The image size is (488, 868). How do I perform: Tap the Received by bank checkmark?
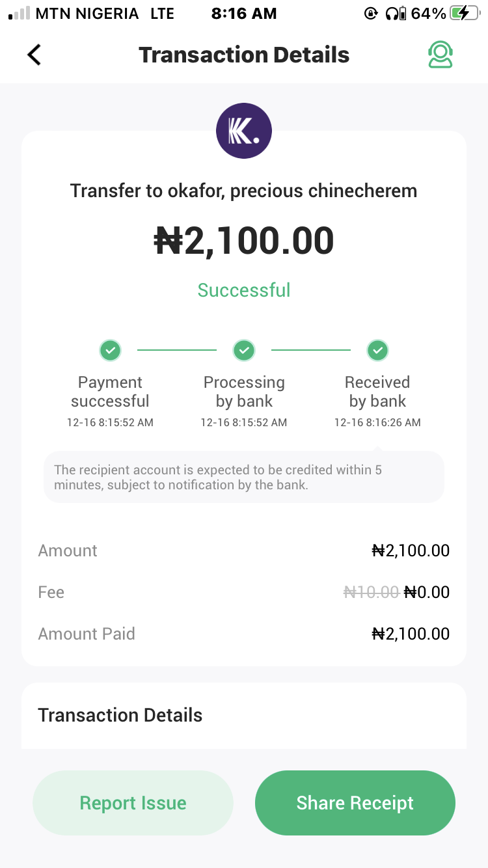click(377, 351)
